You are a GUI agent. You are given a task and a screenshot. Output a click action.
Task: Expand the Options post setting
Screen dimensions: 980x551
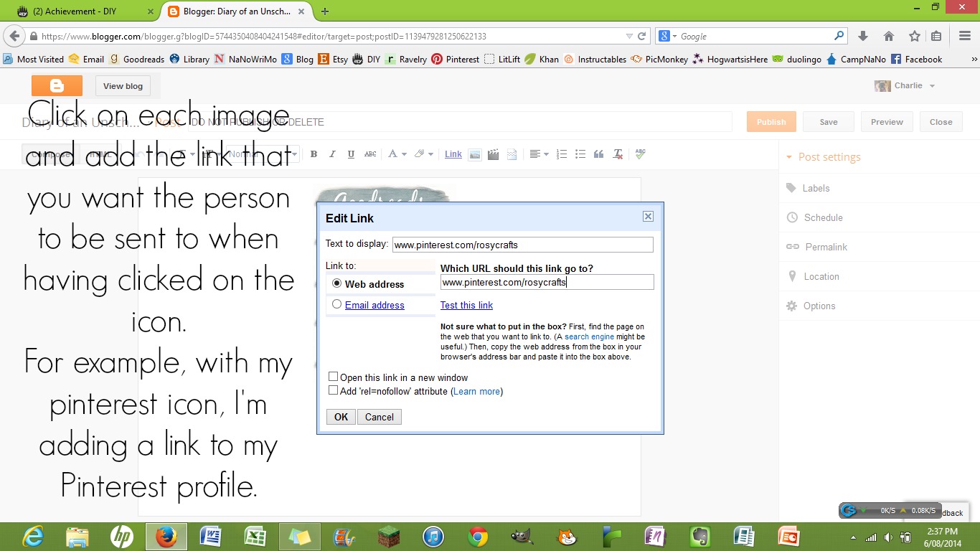pyautogui.click(x=811, y=306)
